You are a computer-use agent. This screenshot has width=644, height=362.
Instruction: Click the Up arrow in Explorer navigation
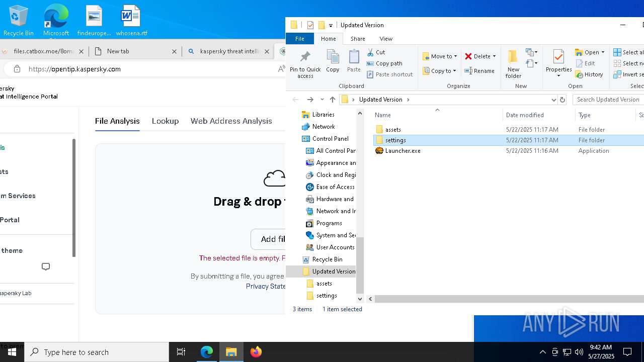(x=333, y=100)
